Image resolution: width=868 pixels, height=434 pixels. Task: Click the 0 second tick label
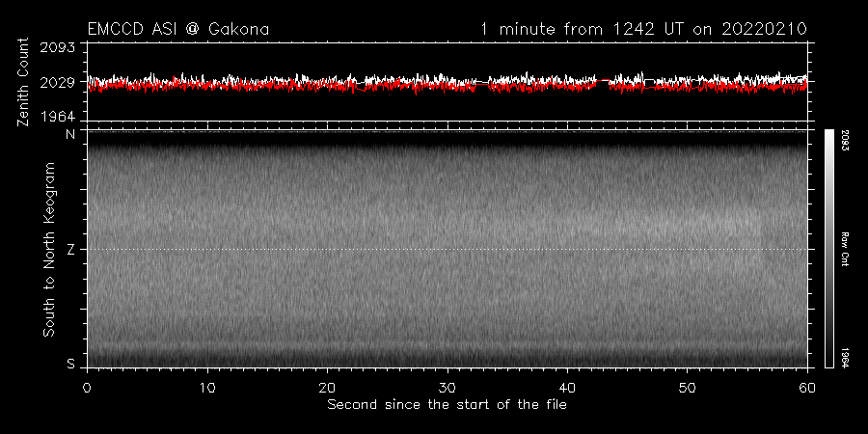88,386
